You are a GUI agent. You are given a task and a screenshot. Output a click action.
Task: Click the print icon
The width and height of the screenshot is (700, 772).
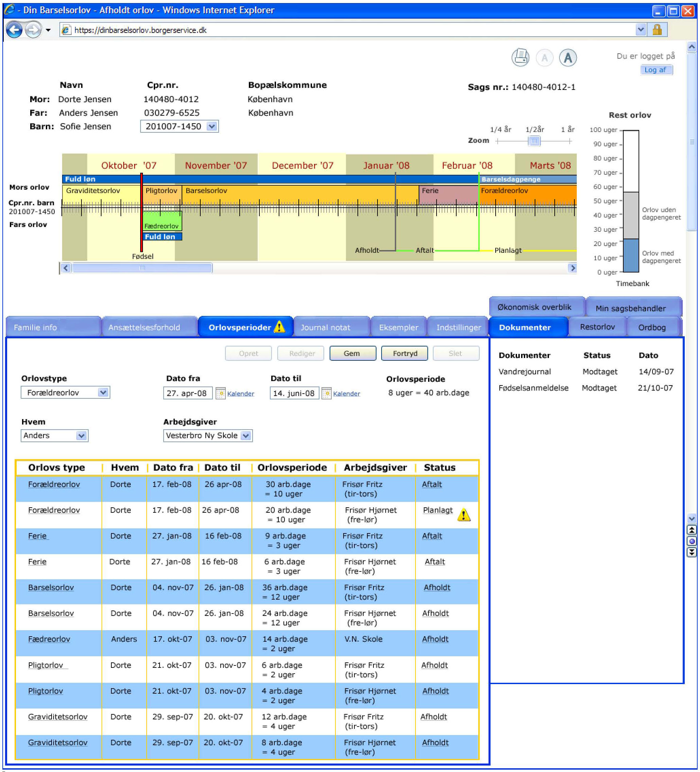[x=520, y=58]
